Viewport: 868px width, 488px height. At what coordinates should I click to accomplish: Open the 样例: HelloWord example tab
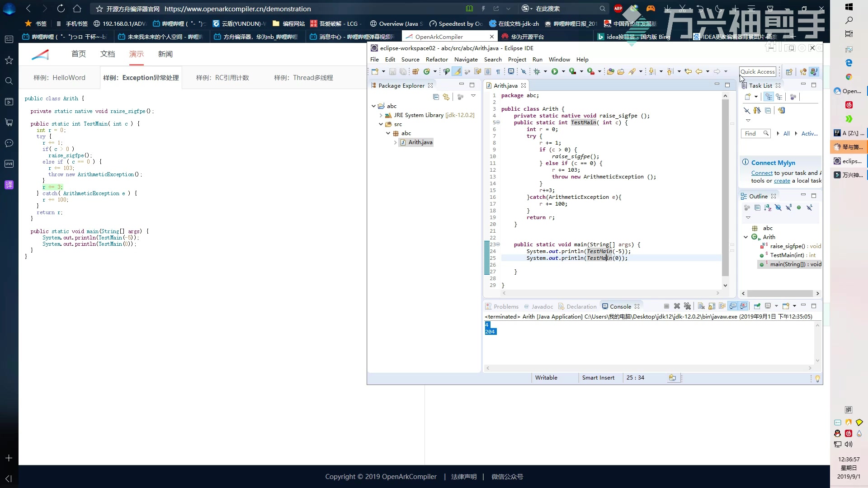pos(59,78)
